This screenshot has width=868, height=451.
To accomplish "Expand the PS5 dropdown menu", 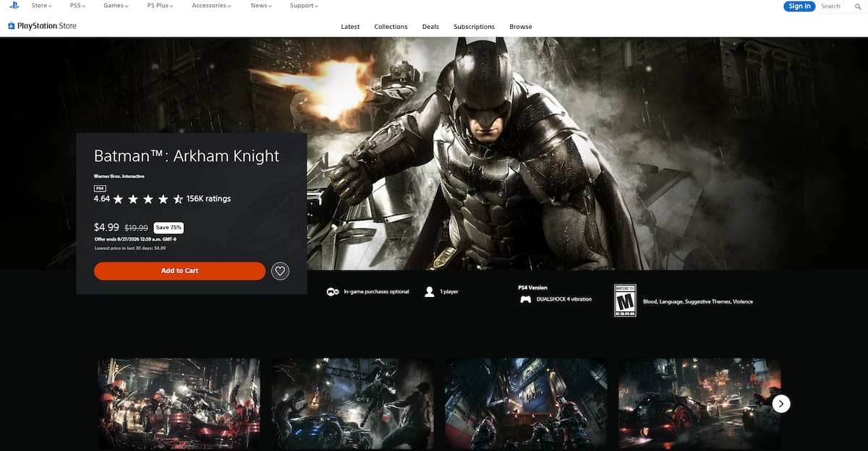I will 77,6.
